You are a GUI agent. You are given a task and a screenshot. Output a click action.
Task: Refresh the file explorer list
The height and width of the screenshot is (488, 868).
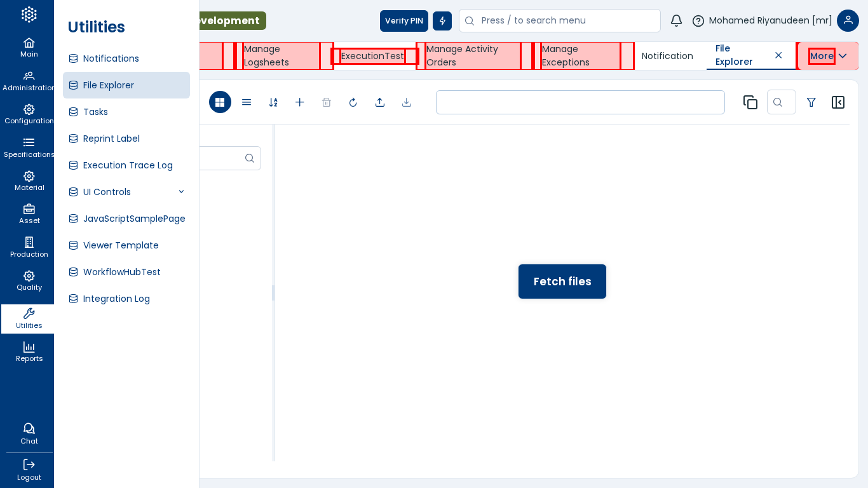(353, 102)
